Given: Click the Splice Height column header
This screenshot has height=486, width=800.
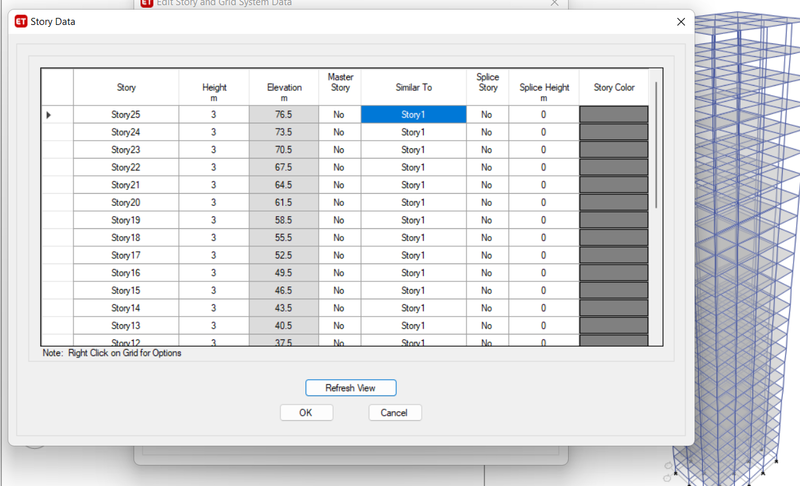Looking at the screenshot, I should tap(544, 87).
